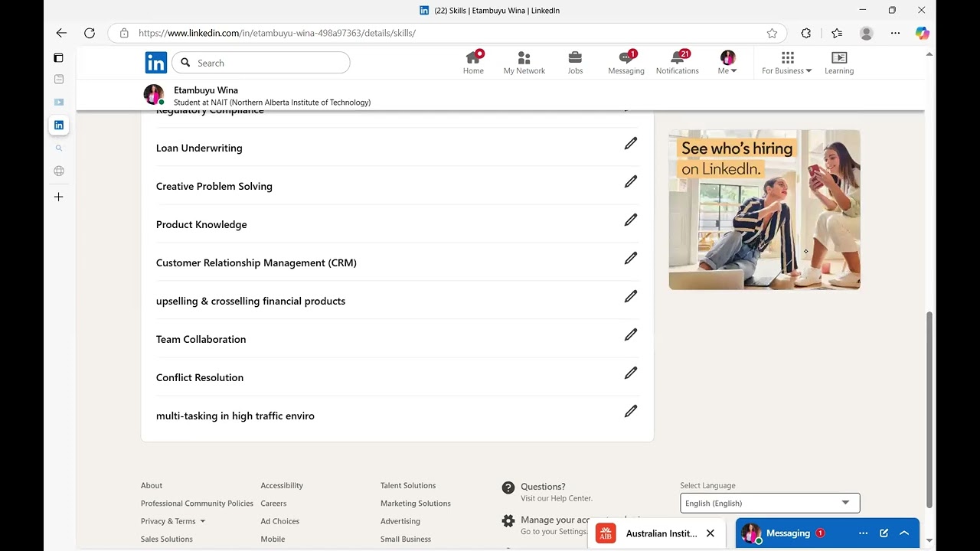The image size is (980, 551).
Task: Open Professional Community Policies link
Action: pyautogui.click(x=197, y=504)
